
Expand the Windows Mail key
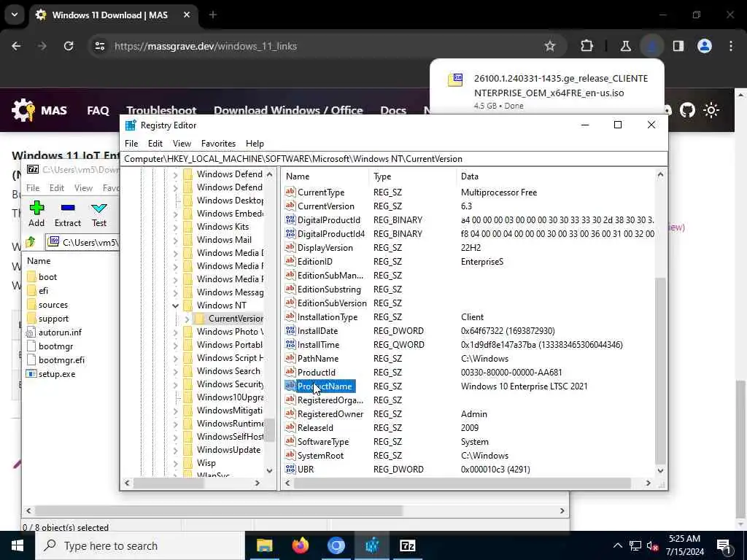(x=175, y=240)
